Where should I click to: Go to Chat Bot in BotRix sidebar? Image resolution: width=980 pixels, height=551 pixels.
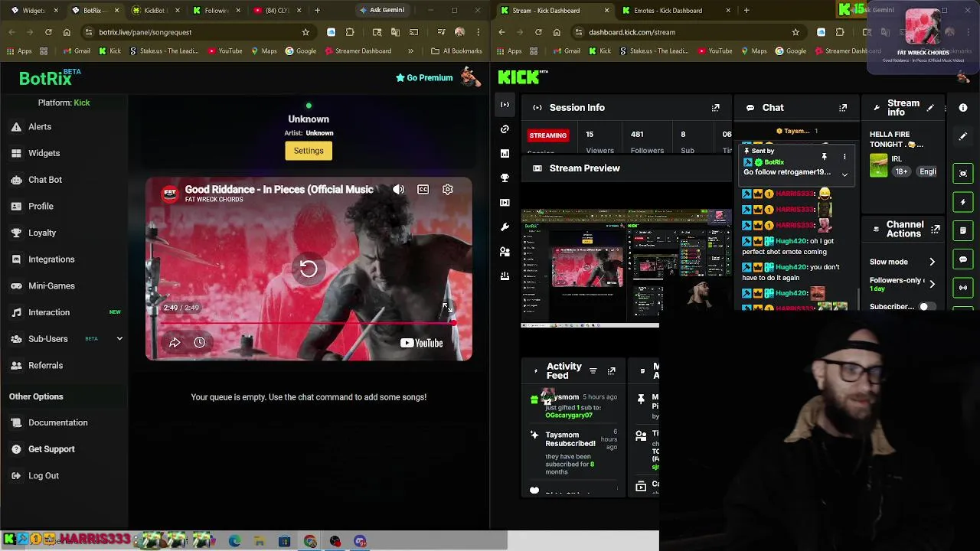coord(44,179)
